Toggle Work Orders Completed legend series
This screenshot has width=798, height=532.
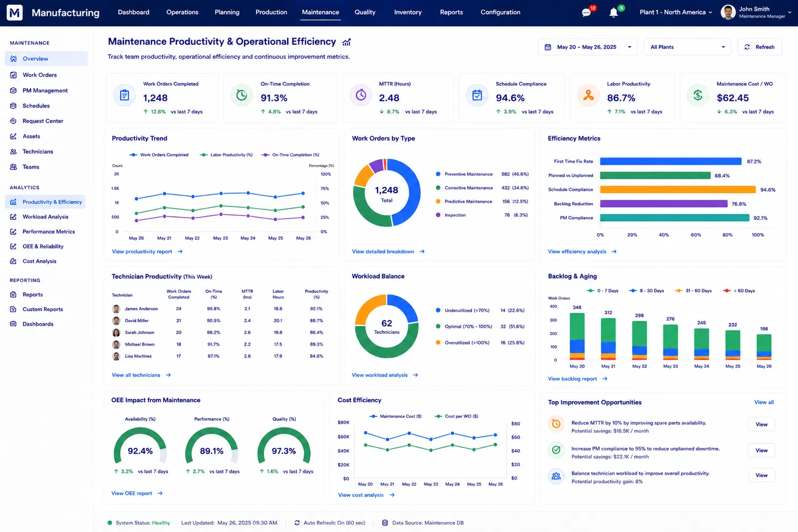[159, 155]
